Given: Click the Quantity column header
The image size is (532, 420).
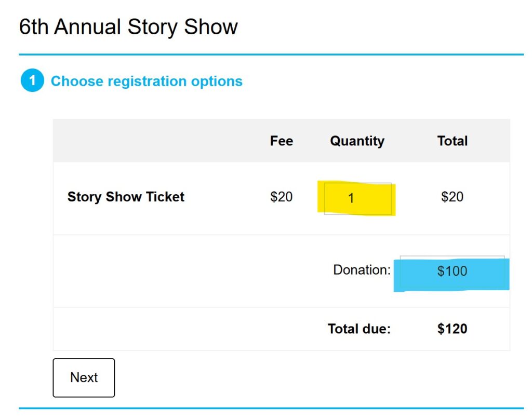Looking at the screenshot, I should tap(357, 141).
